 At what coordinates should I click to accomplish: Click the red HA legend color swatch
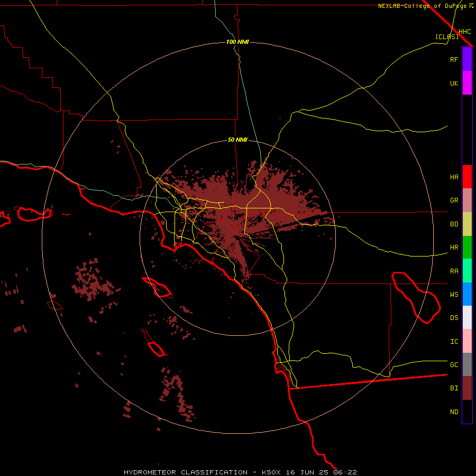pyautogui.click(x=467, y=177)
